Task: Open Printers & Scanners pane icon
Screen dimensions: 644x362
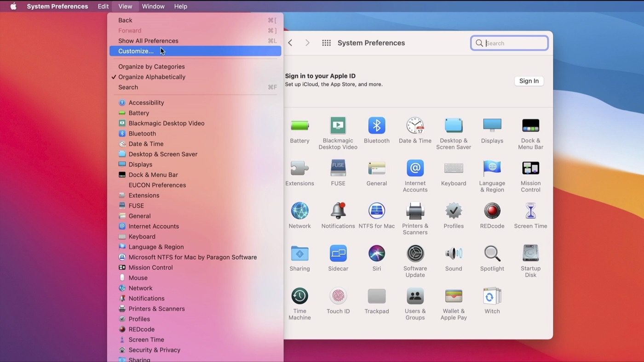Action: [415, 211]
